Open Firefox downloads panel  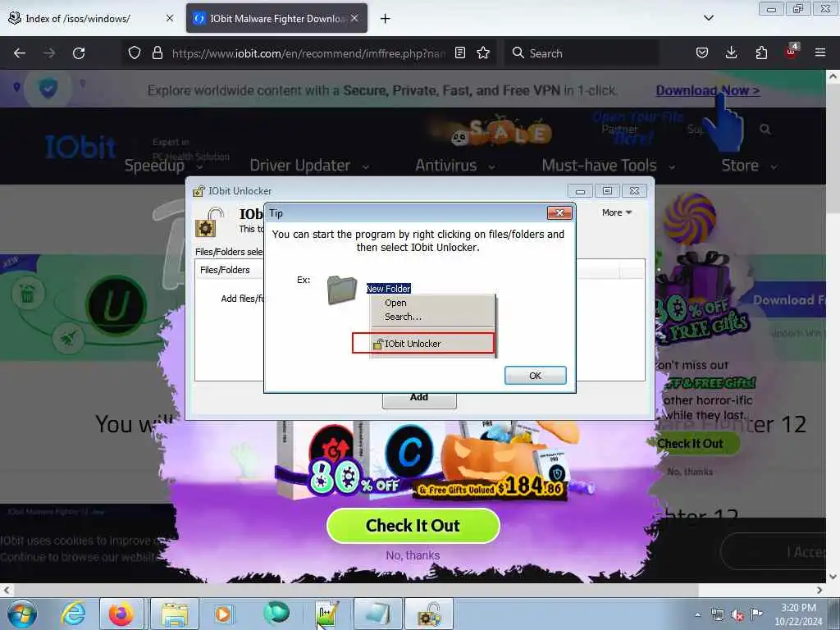731,52
